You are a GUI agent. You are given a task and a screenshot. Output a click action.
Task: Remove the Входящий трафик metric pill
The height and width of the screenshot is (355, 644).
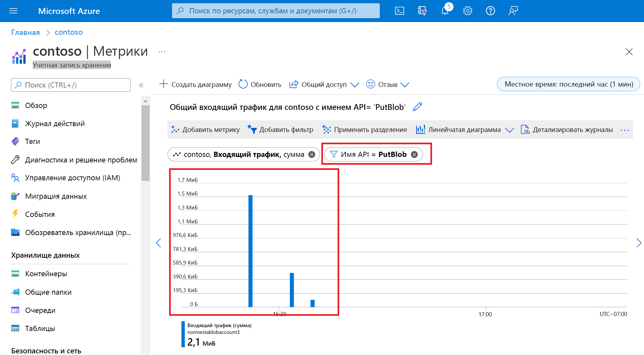(312, 154)
